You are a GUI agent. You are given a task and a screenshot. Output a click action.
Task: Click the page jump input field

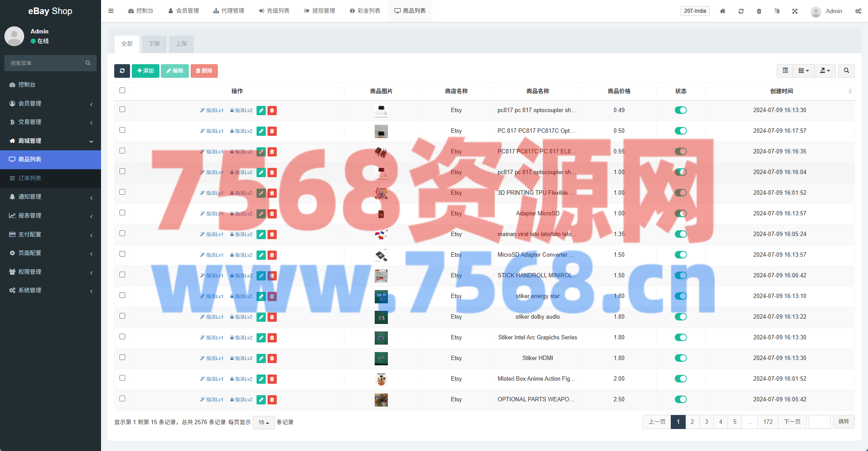tap(819, 422)
